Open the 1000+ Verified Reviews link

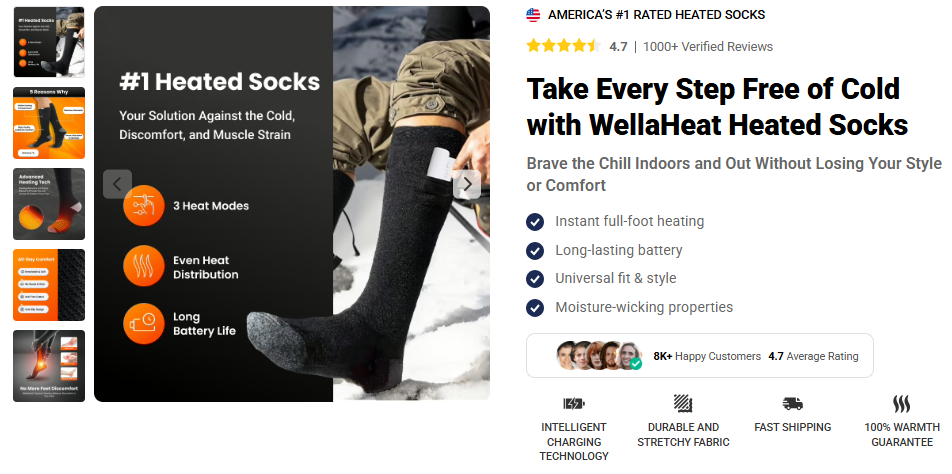pos(708,47)
